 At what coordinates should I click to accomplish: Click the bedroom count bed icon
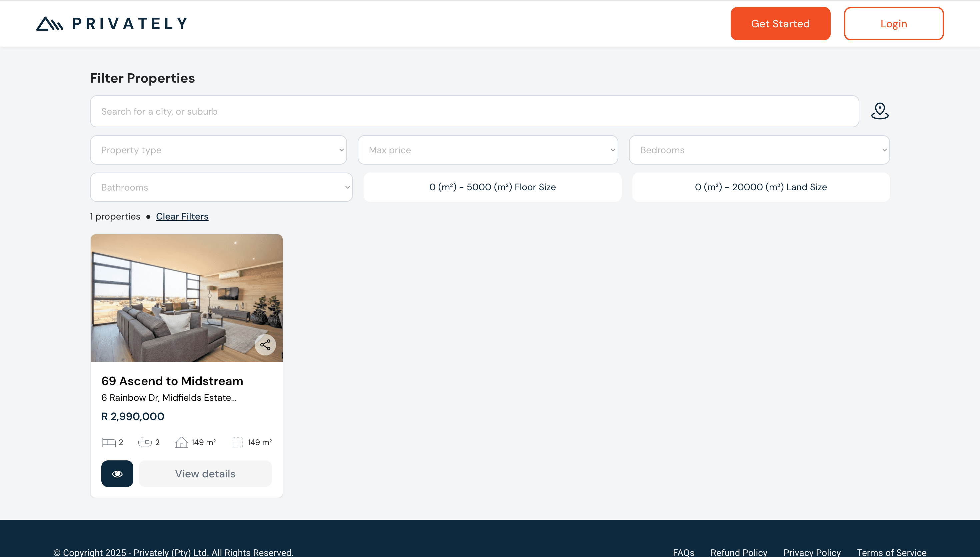(109, 442)
